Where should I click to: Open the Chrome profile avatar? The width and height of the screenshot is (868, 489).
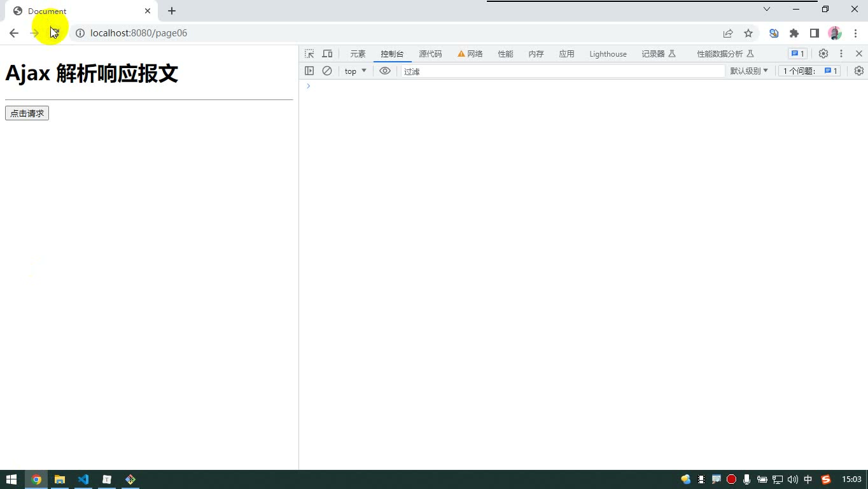click(835, 33)
